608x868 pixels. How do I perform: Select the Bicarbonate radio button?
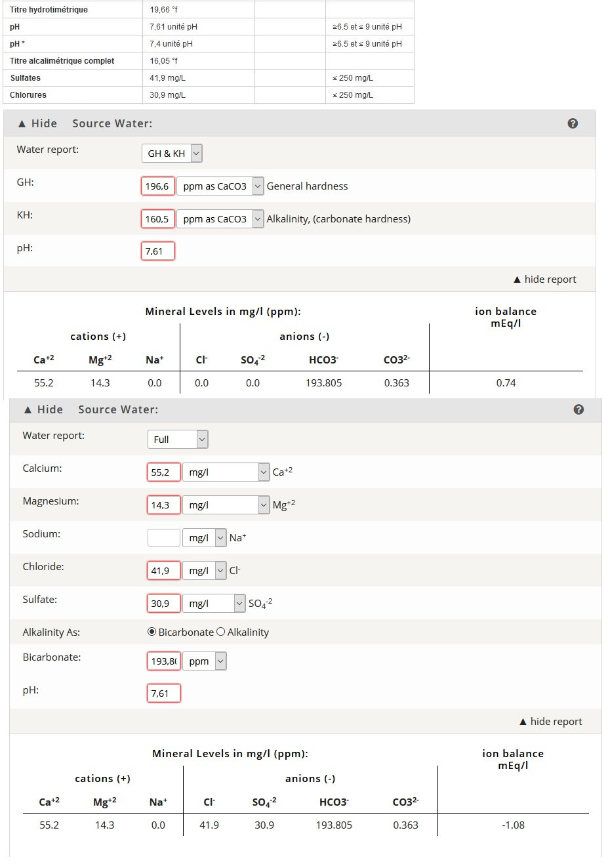click(152, 632)
